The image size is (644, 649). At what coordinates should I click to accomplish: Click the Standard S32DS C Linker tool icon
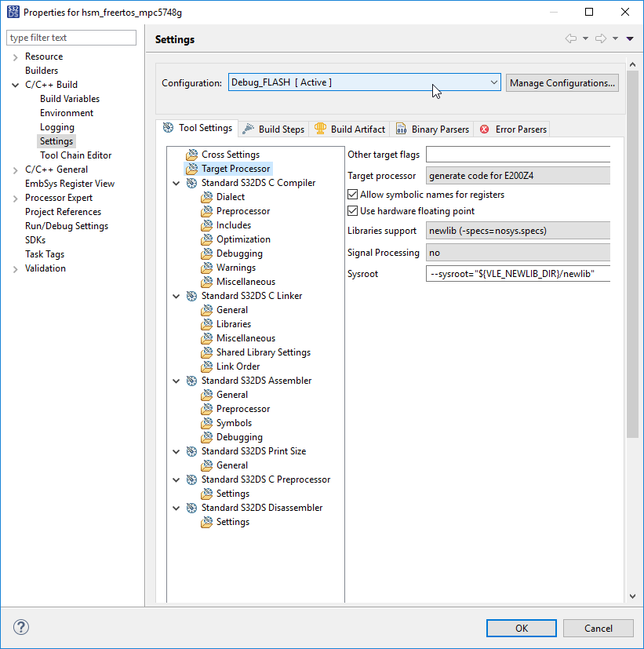(192, 296)
